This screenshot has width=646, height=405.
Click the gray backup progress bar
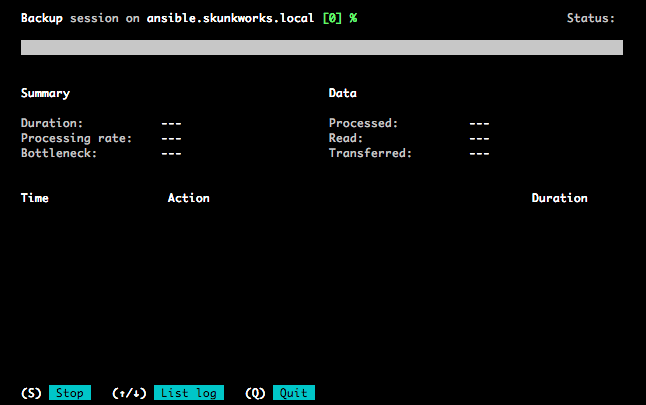coord(322,47)
